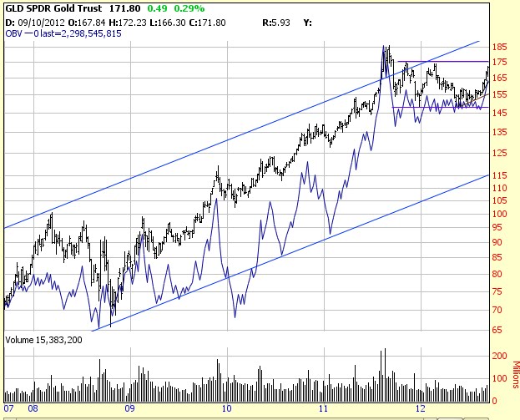Screen dimensions: 520x420
Task: Click the "110" price axis label
Action: [x=499, y=188]
